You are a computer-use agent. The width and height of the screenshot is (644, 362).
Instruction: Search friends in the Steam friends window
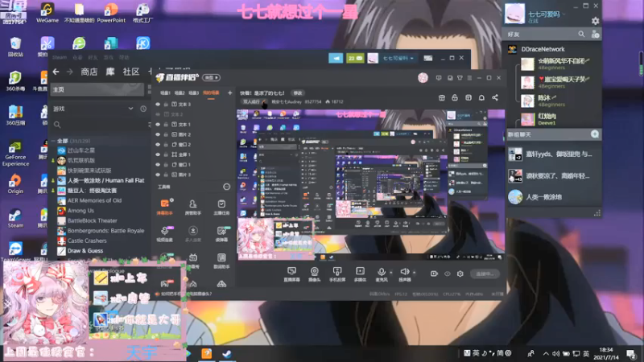581,34
